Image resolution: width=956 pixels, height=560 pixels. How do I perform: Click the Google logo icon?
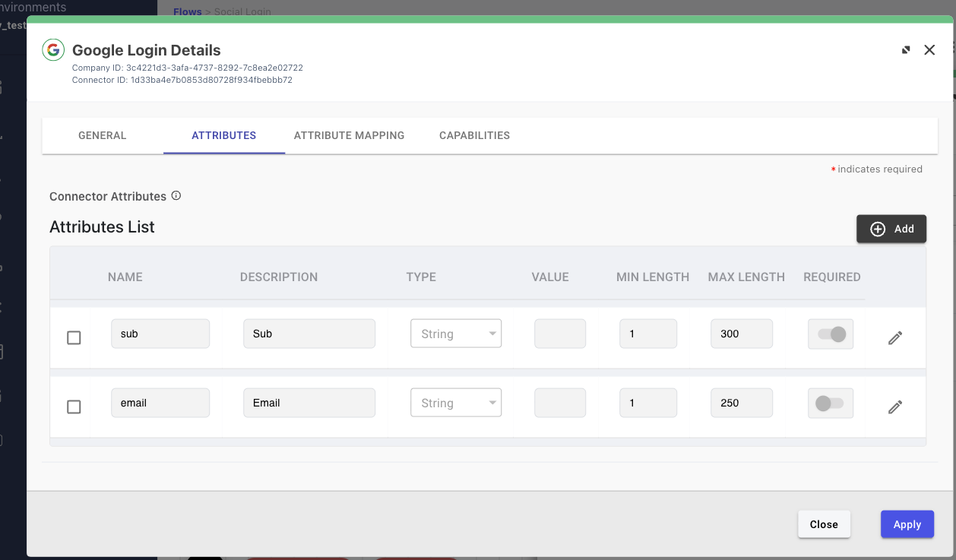coord(53,50)
